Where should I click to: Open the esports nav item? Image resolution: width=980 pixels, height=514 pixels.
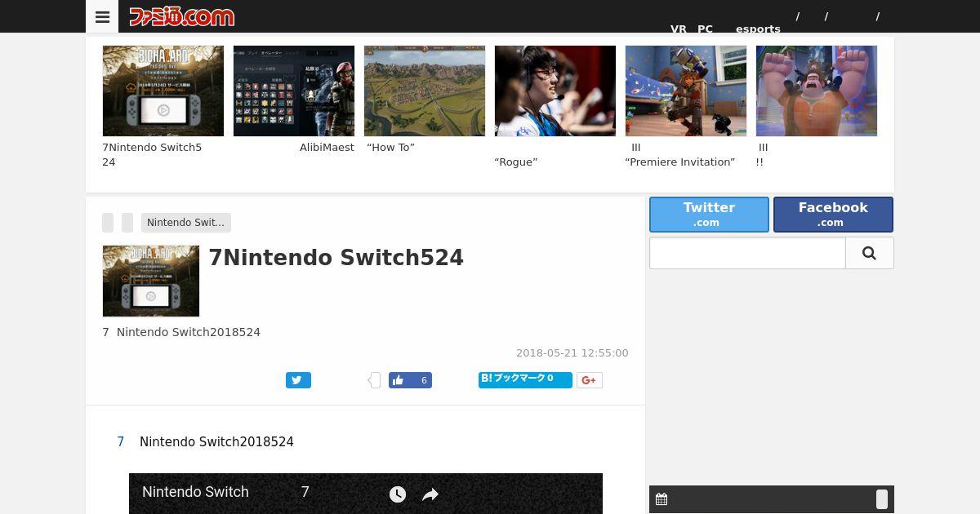click(x=758, y=29)
